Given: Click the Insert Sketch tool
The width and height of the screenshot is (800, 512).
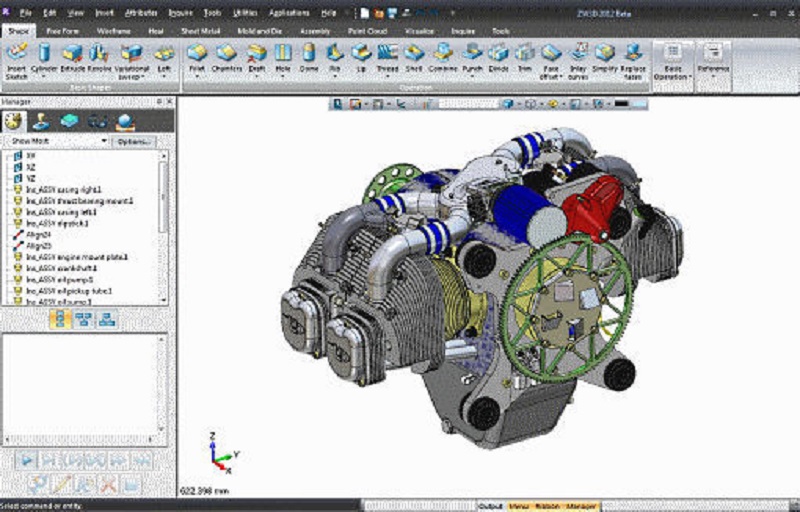Looking at the screenshot, I should click(16, 61).
